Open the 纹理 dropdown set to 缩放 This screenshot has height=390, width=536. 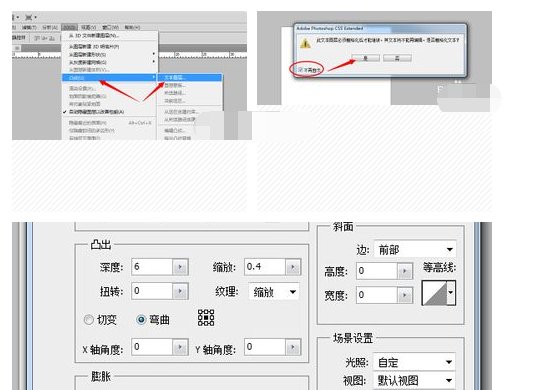click(274, 292)
